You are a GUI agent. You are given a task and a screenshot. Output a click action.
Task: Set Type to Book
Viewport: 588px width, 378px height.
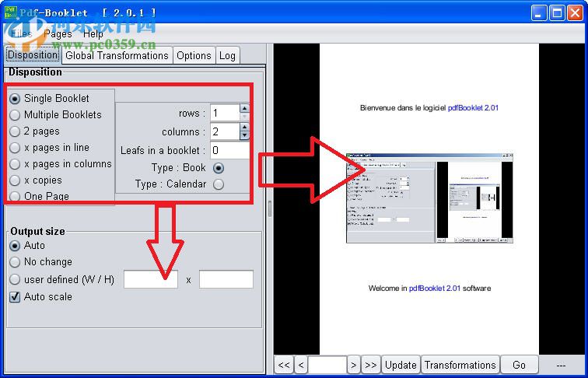click(x=219, y=168)
